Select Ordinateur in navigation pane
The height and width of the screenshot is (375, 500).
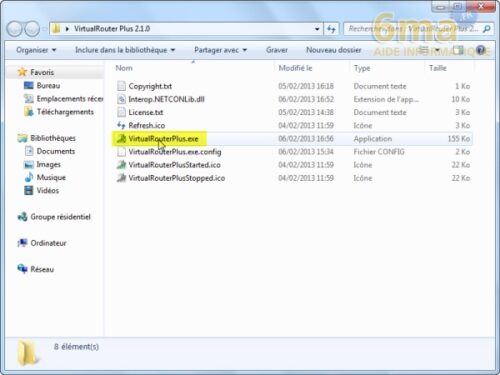click(x=48, y=243)
